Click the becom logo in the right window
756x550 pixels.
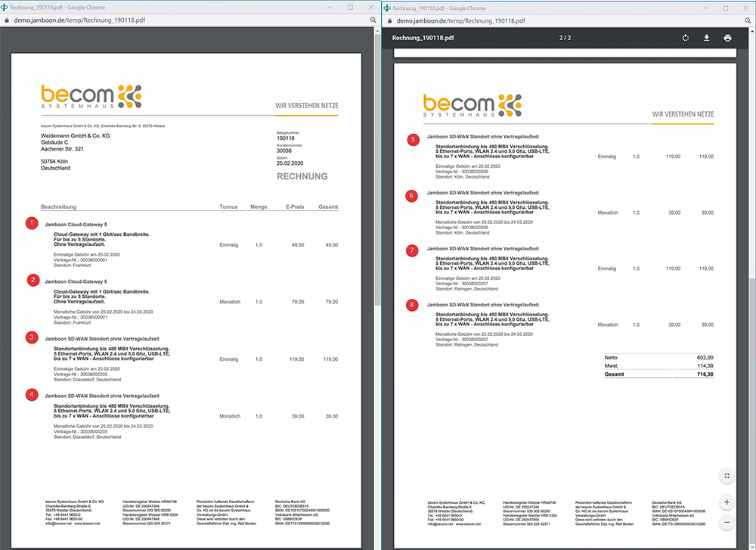(472, 106)
